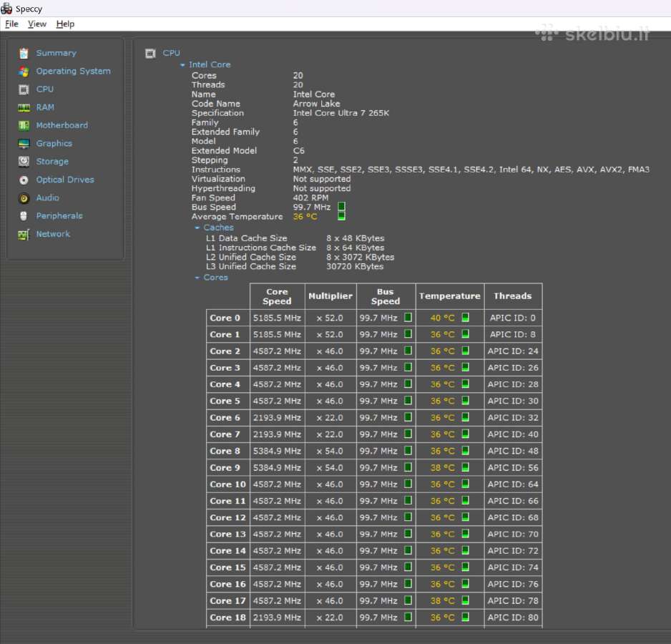Image resolution: width=671 pixels, height=644 pixels.
Task: Click the Speccy app icon in title bar
Action: 6,8
